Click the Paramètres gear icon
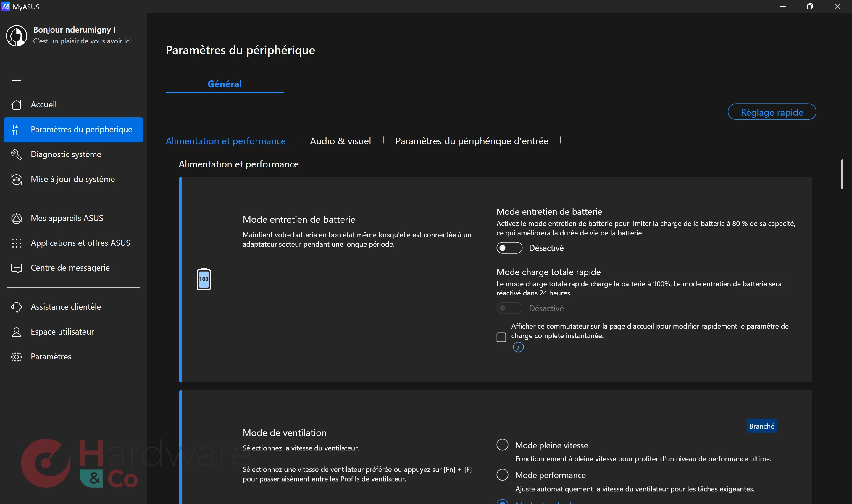852x504 pixels. 16,357
